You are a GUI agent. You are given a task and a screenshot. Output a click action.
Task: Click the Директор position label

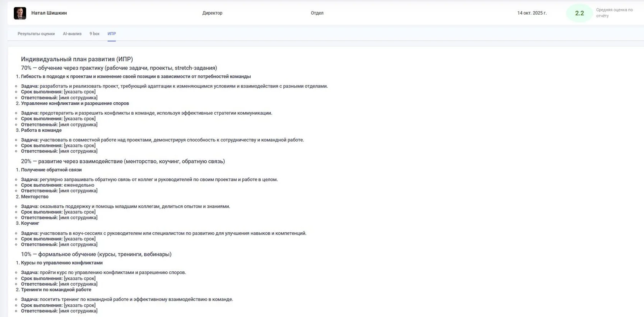(x=212, y=13)
